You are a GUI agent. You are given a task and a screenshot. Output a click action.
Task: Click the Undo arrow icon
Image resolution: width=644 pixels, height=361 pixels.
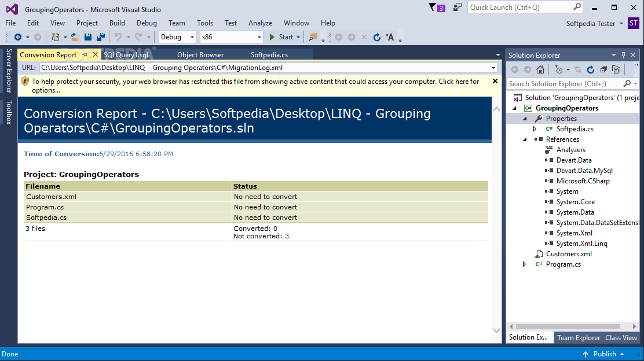pyautogui.click(x=118, y=37)
